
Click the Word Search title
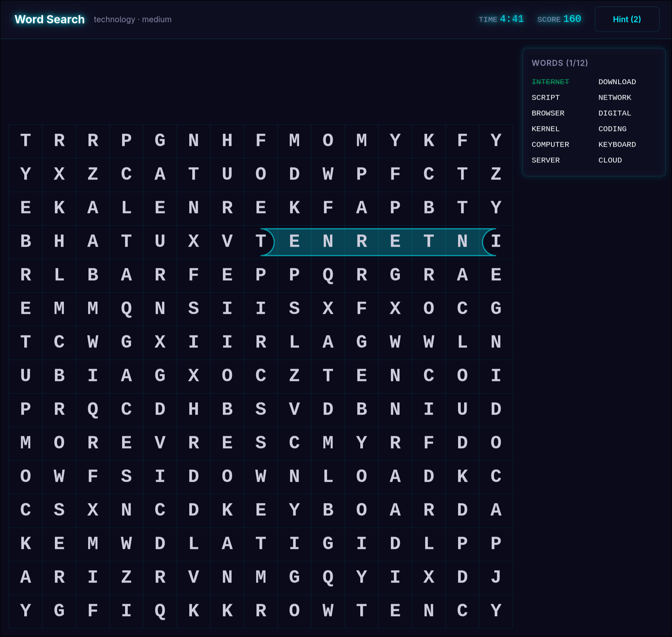pyautogui.click(x=49, y=19)
